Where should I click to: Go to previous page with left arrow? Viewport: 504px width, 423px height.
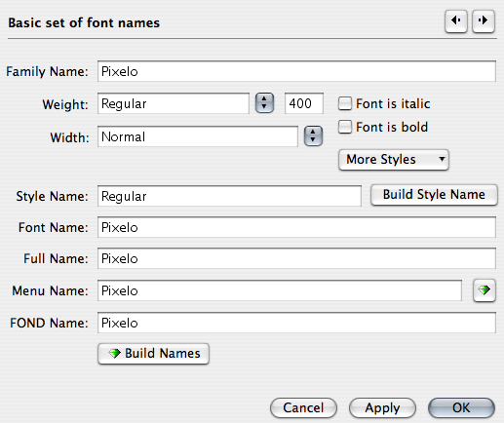(456, 20)
